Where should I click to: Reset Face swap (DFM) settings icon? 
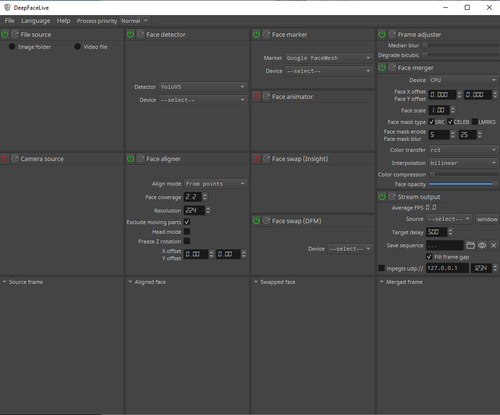coord(266,221)
